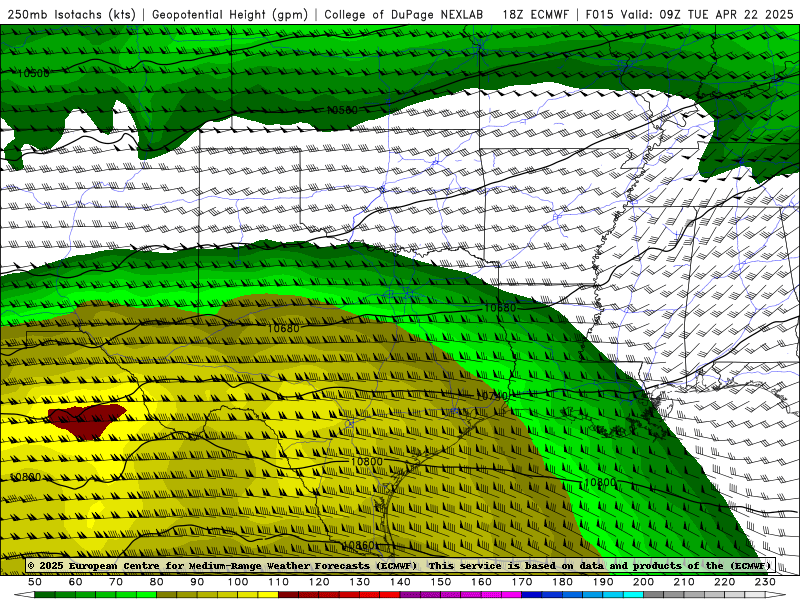Select the 'College of DuPage NEXLAB' header text
Screen dimensions: 800x600
[x=404, y=14]
